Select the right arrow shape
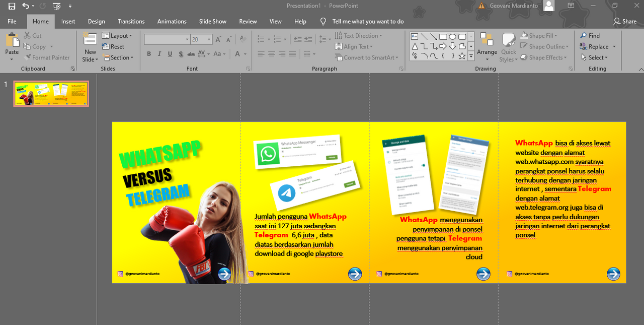This screenshot has width=644, height=325. (x=443, y=46)
